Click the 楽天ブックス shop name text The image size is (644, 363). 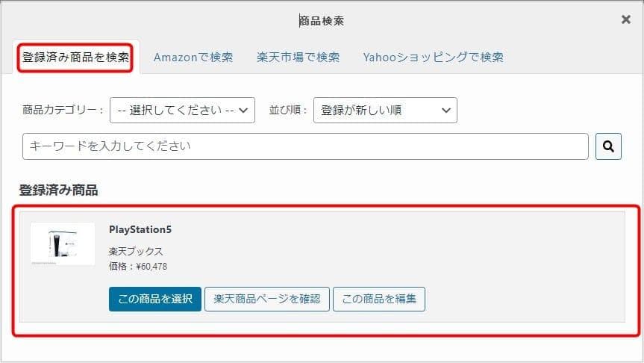tap(136, 251)
